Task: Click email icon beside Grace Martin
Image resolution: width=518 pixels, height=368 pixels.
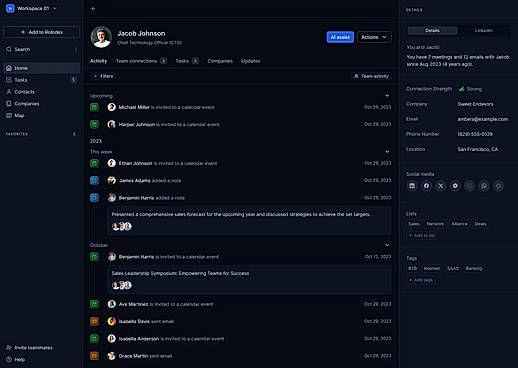Action: click(x=94, y=356)
